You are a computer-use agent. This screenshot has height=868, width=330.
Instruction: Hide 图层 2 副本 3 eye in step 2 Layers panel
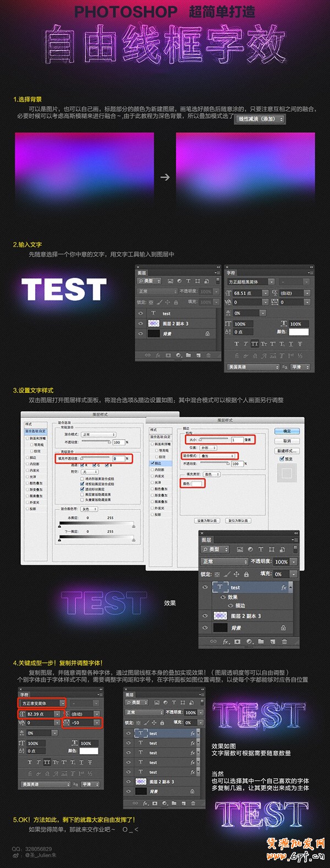click(x=141, y=323)
